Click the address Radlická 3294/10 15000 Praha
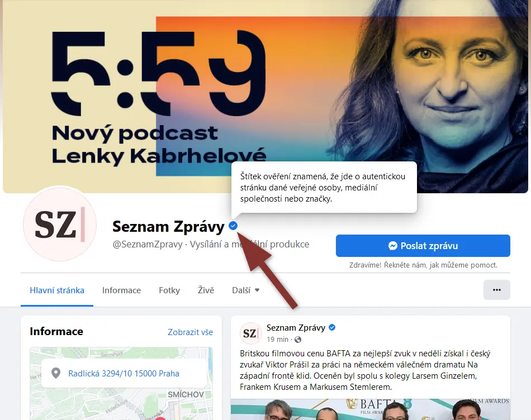Screen dimensions: 531x420 pos(124,374)
